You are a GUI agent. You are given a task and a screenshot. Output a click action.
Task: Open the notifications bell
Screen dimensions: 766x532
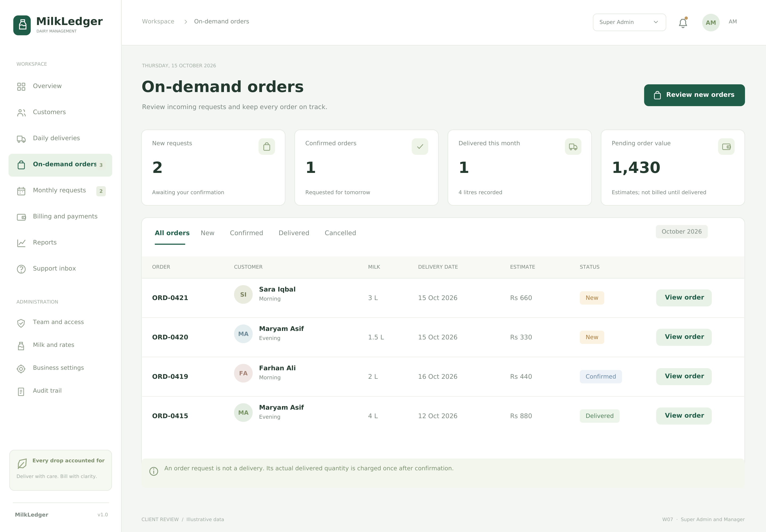[x=683, y=23]
